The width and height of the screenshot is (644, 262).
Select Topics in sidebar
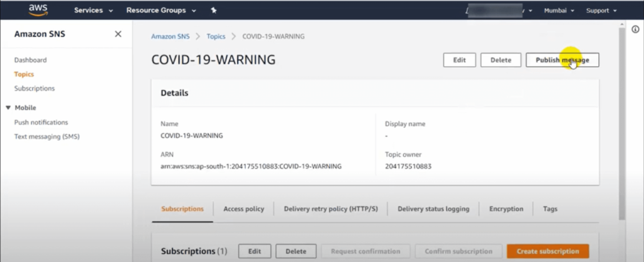click(24, 74)
